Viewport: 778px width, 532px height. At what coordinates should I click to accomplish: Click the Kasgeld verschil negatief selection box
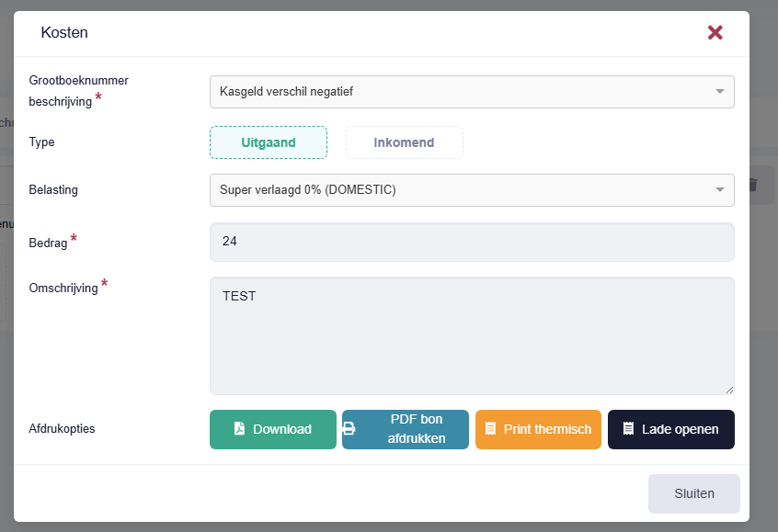click(x=460, y=92)
